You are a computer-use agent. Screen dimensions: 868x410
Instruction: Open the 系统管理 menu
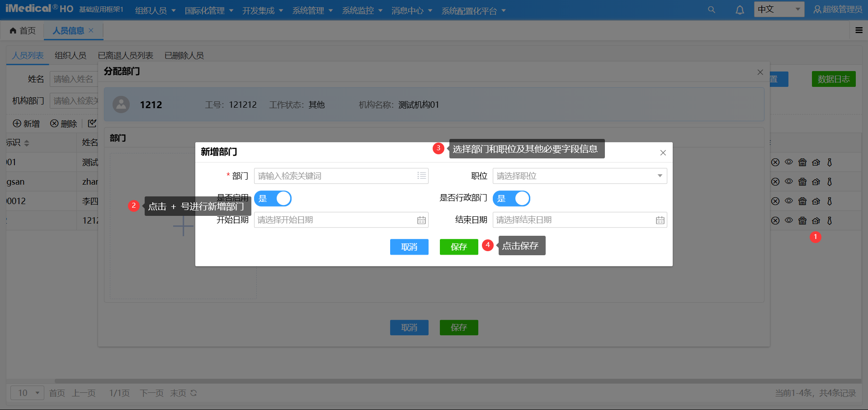(x=312, y=10)
